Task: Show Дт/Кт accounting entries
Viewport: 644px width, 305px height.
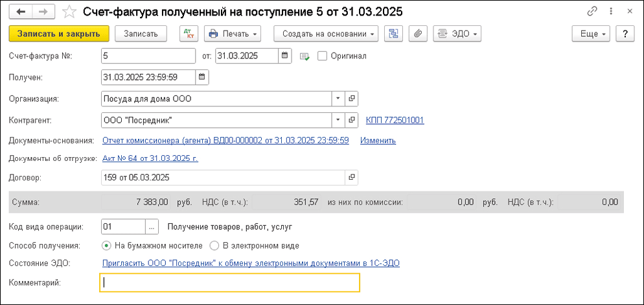Action: click(189, 34)
